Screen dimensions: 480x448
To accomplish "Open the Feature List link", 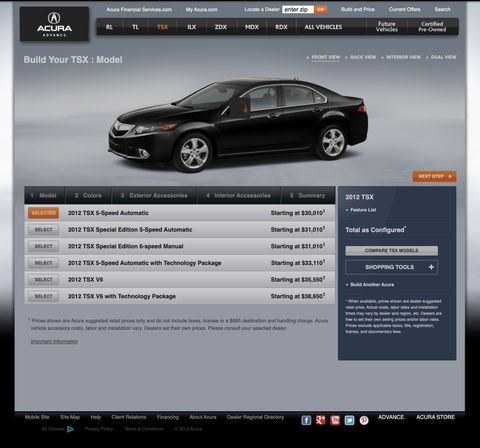I will pyautogui.click(x=363, y=210).
